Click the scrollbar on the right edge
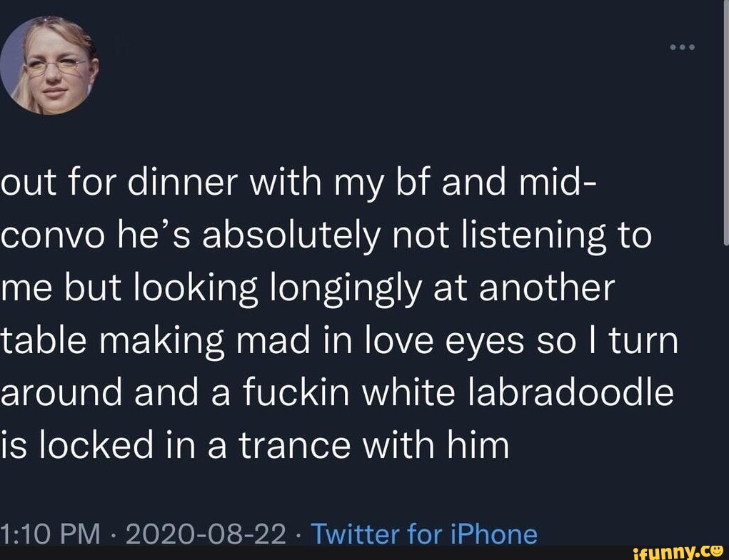This screenshot has height=560, width=729. [725, 143]
